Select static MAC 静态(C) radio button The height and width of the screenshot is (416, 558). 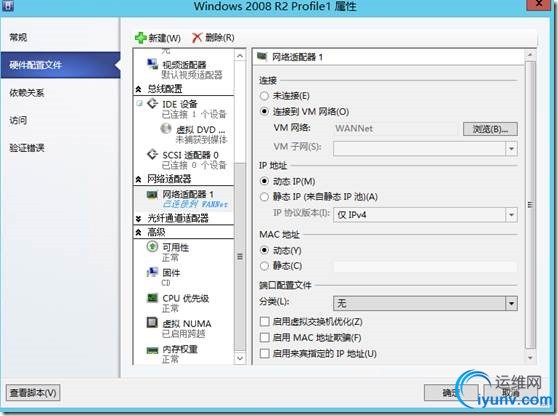click(x=264, y=266)
